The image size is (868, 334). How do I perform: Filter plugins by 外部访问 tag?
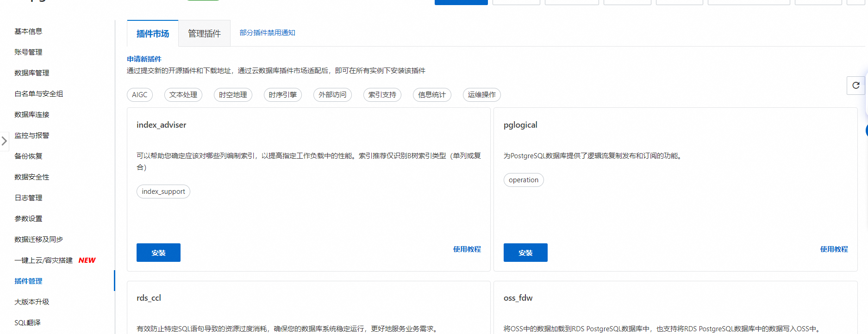pyautogui.click(x=332, y=95)
